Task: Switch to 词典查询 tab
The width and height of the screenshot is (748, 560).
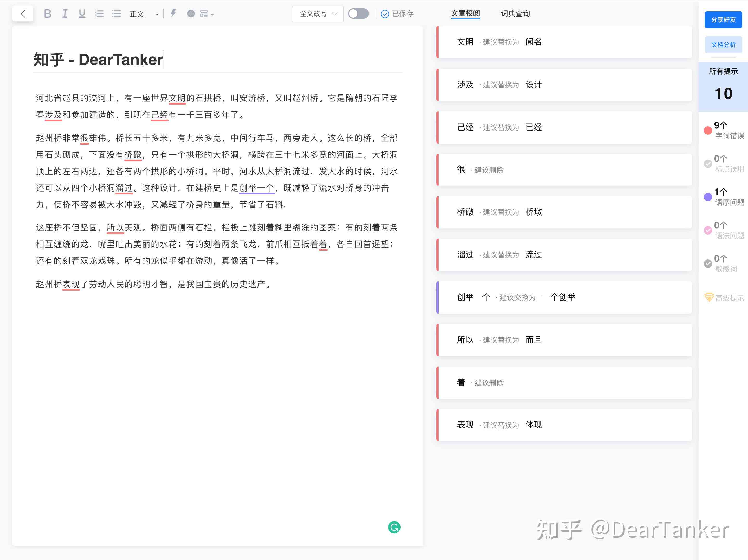Action: pyautogui.click(x=514, y=13)
